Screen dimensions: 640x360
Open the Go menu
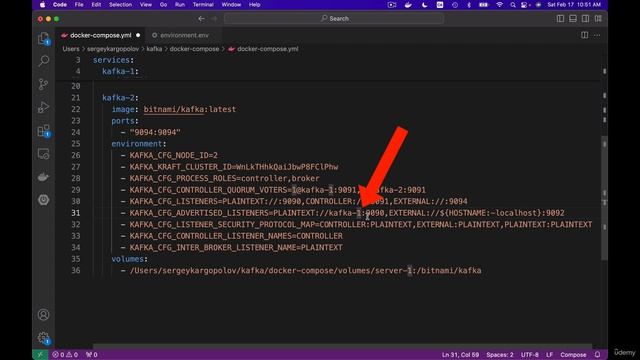(163, 5)
